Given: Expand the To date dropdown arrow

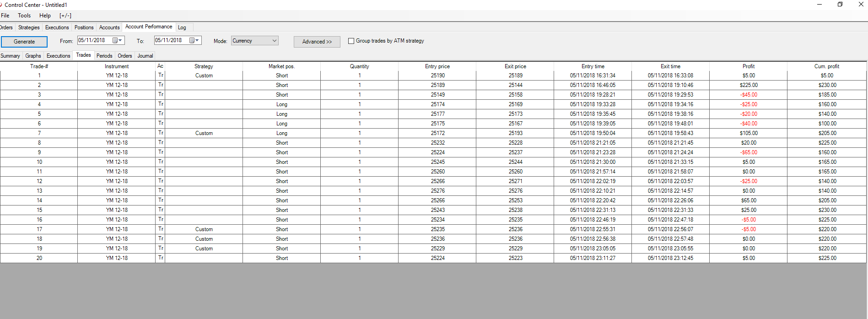Looking at the screenshot, I should click(x=197, y=40).
